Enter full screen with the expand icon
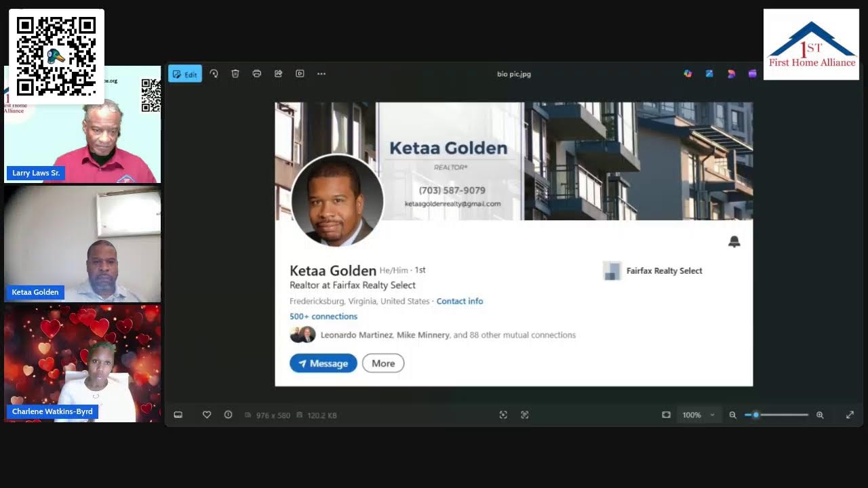 coord(850,415)
